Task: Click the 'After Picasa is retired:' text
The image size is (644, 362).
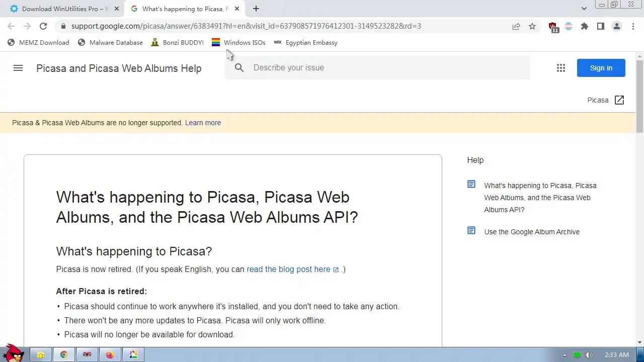Action: (102, 291)
